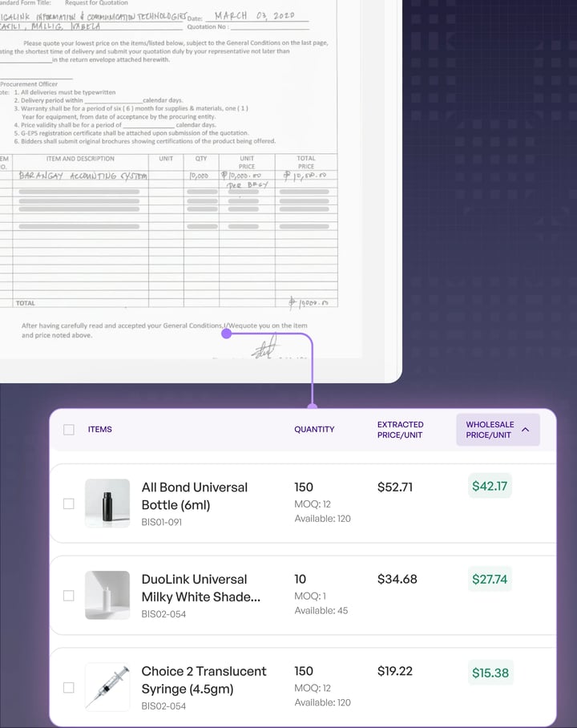Select the DuoLink Universal row checkbox

click(69, 596)
